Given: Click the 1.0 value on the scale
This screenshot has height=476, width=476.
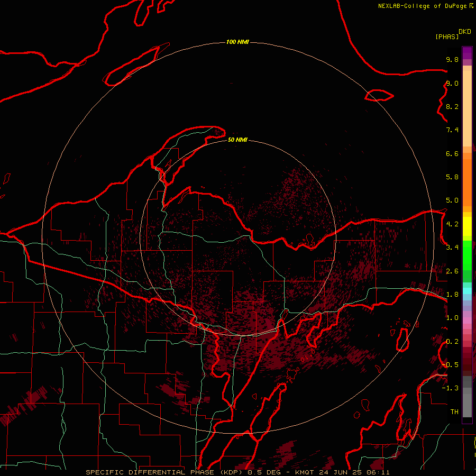Looking at the screenshot, I should click(x=452, y=318).
